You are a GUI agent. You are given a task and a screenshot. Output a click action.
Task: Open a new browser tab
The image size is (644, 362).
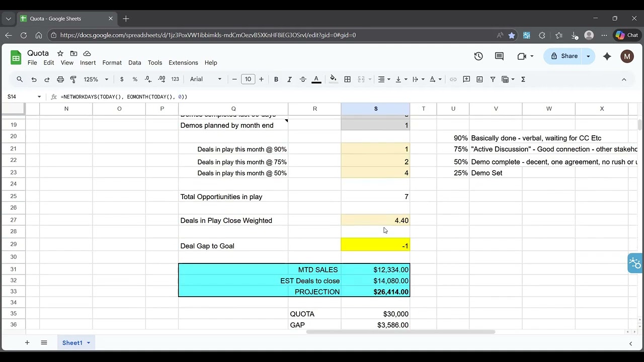pyautogui.click(x=126, y=19)
